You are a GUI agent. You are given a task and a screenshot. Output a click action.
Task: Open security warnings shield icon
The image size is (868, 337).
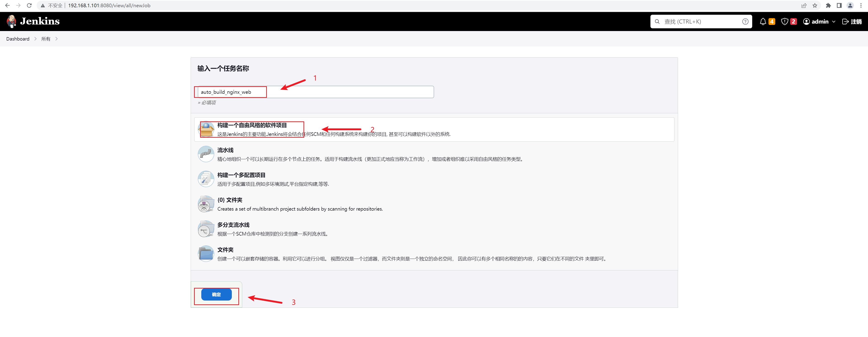point(785,22)
